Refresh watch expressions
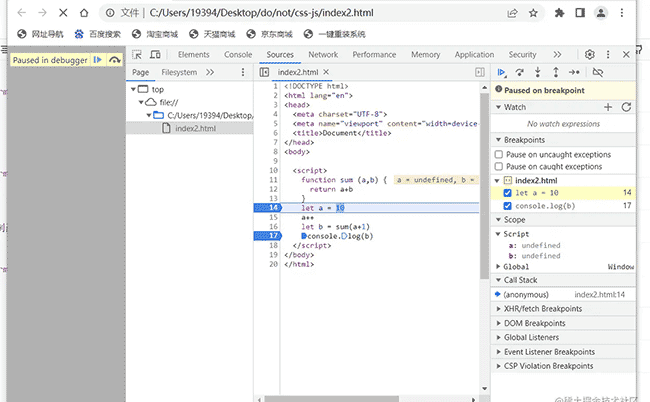Viewport: 650px width, 402px height. 626,107
